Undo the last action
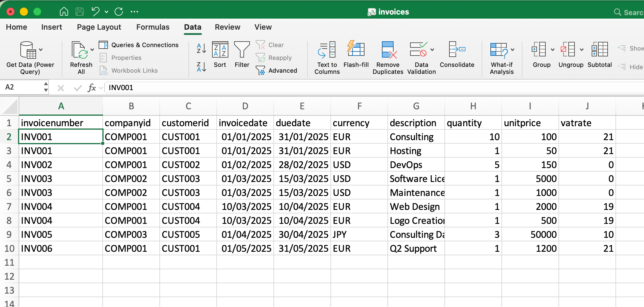 click(95, 12)
